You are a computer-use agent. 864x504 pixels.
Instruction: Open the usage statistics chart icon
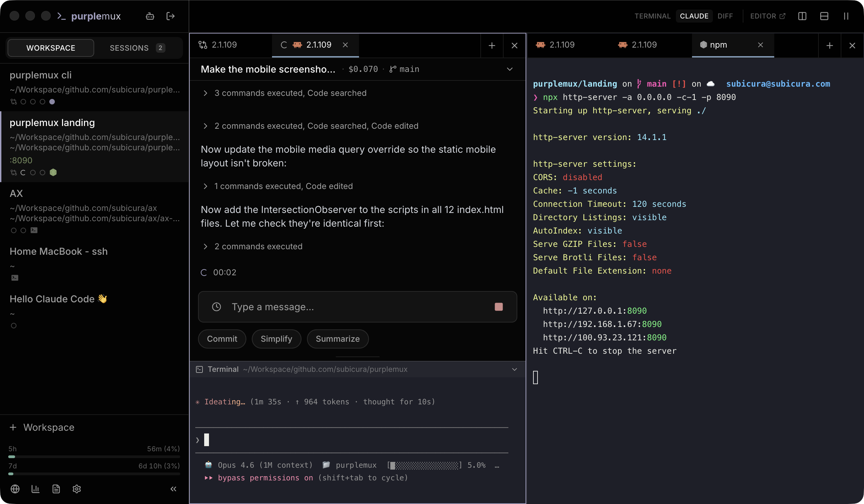coord(35,489)
